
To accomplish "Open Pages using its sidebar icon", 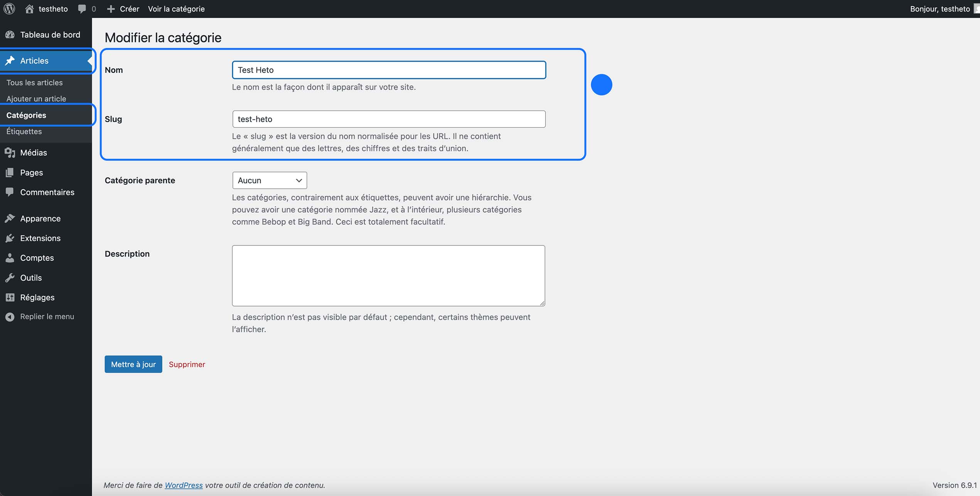I will tap(10, 172).
